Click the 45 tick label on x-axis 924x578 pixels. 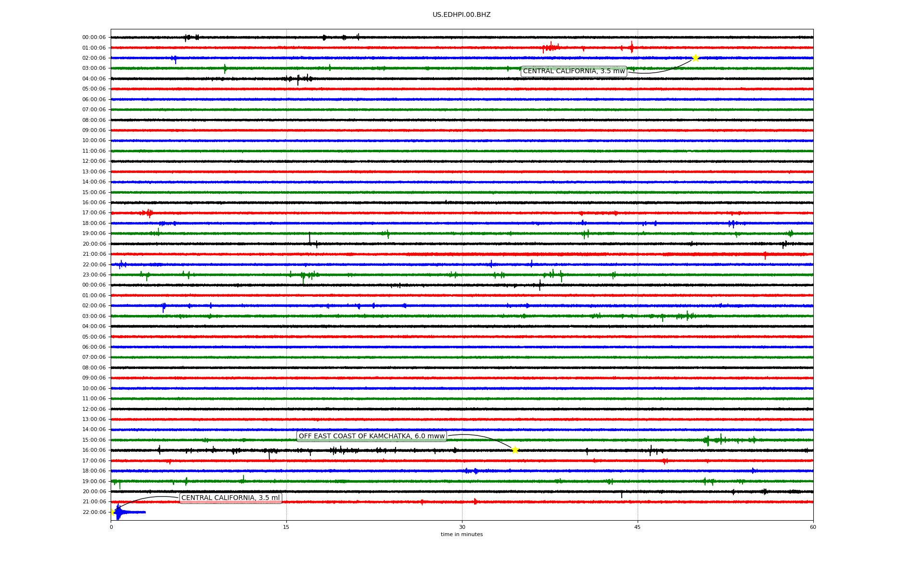pyautogui.click(x=638, y=527)
